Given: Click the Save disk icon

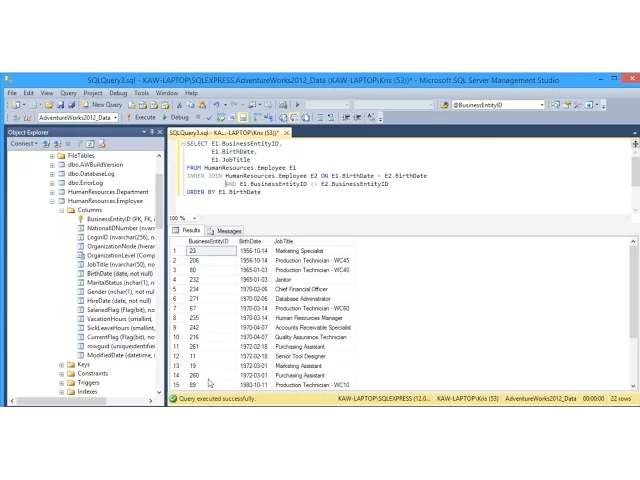Looking at the screenshot, I should [x=60, y=105].
